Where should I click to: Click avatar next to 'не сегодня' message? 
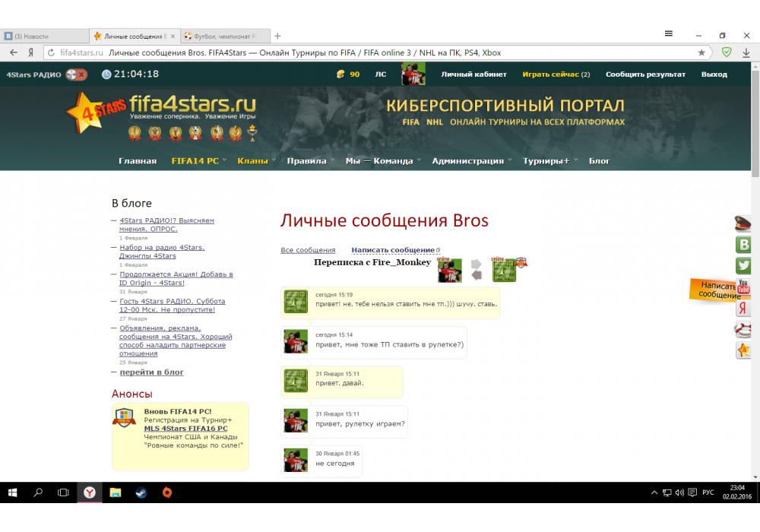point(296,461)
